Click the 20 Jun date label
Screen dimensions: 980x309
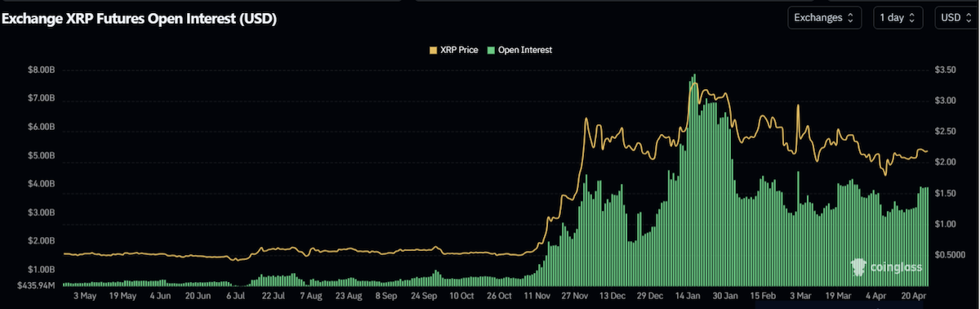(198, 296)
